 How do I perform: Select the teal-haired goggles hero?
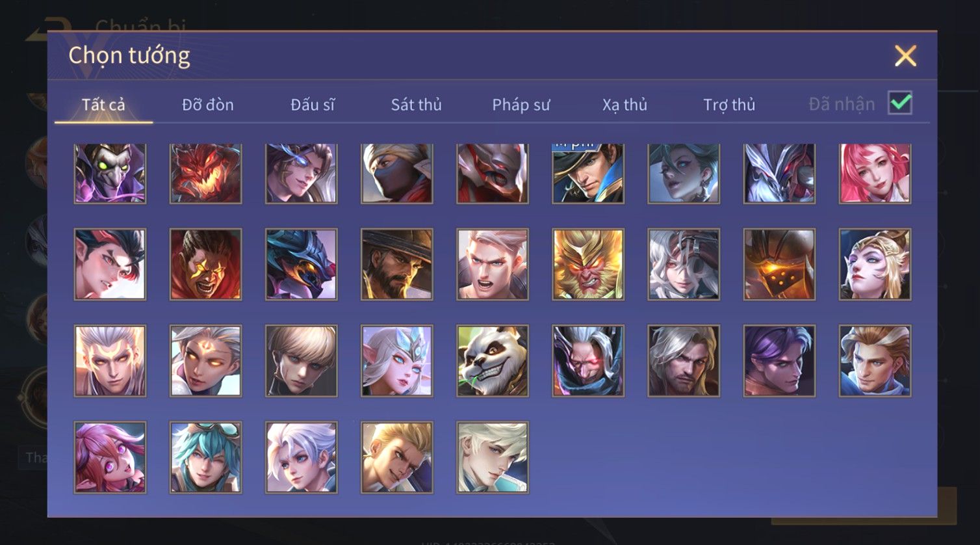(x=206, y=457)
